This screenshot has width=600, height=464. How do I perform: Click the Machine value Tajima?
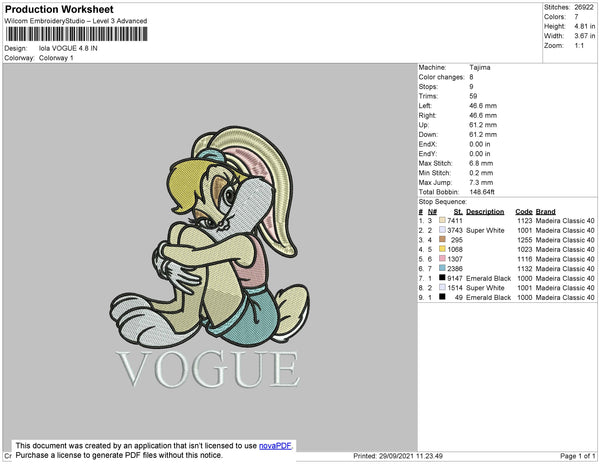pyautogui.click(x=480, y=67)
